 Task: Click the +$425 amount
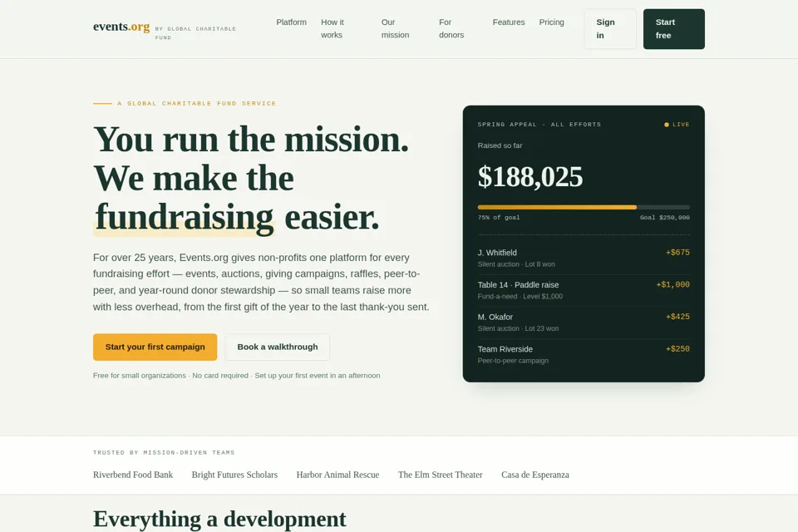click(677, 317)
